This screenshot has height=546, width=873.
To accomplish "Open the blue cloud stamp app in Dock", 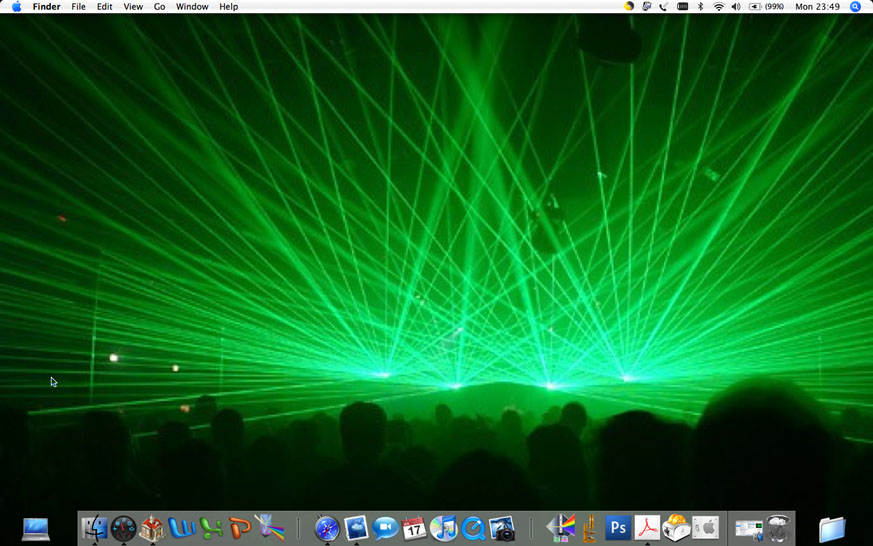I will [356, 528].
